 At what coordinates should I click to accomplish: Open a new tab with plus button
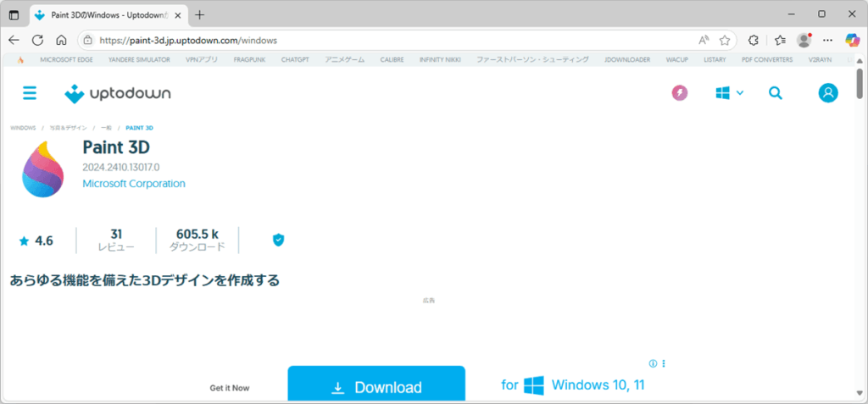click(200, 15)
